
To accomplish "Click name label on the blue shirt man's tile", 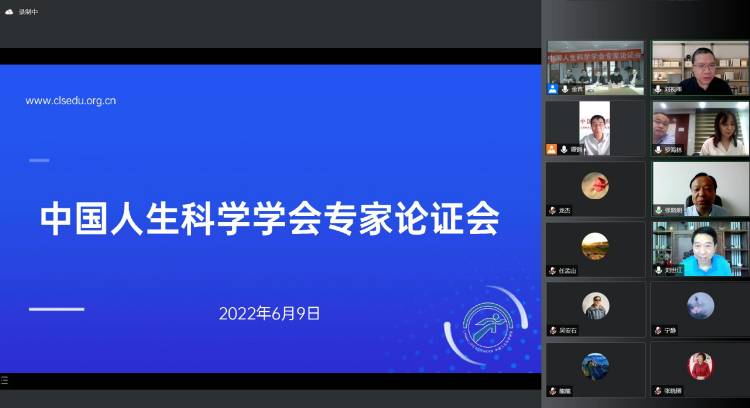I will click(x=673, y=271).
